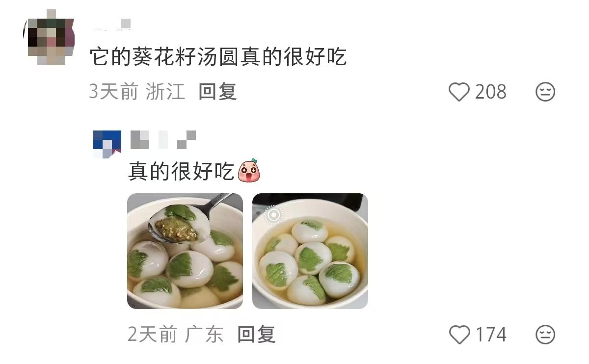The height and width of the screenshot is (364, 589).
Task: Tap the 174 like count number
Action: coord(491,335)
